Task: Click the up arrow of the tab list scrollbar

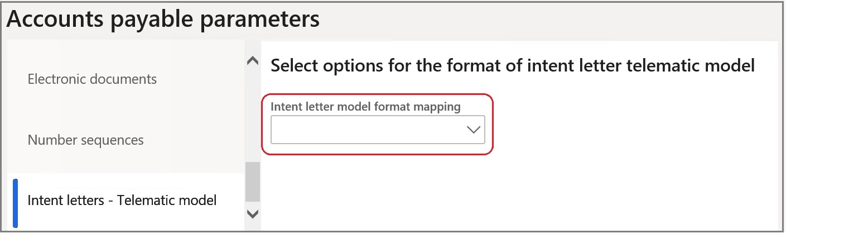Action: coord(253,61)
